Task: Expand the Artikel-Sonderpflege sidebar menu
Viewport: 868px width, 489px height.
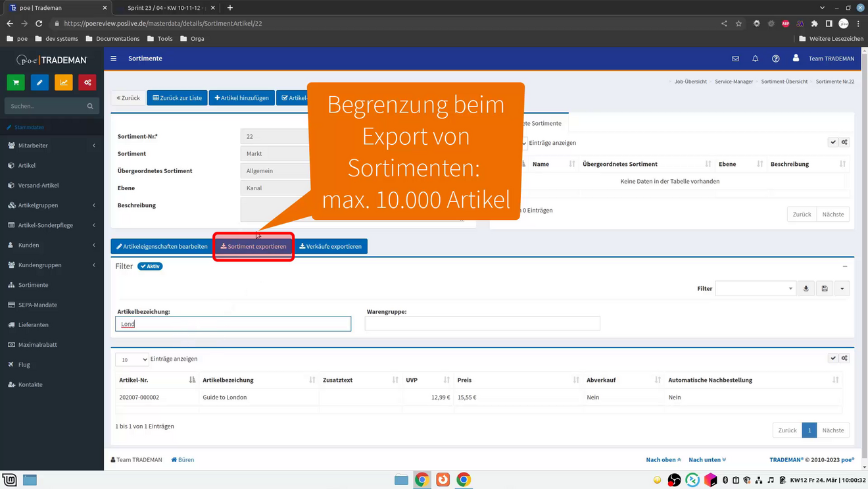Action: click(51, 225)
